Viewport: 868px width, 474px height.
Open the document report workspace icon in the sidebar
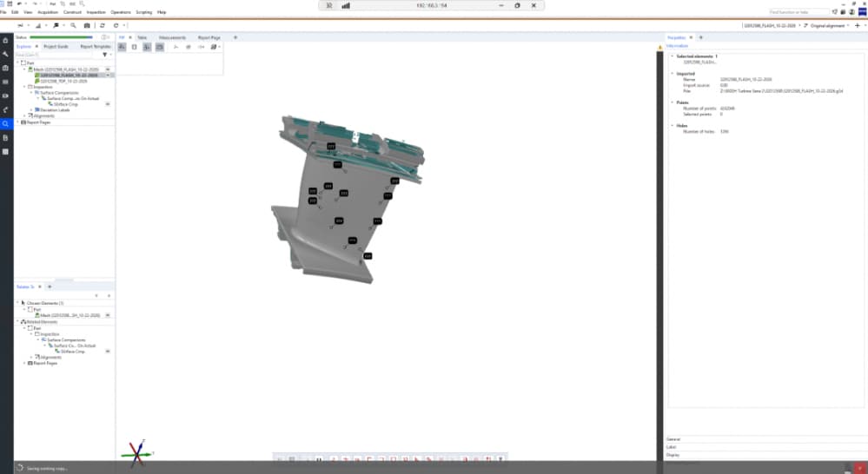coord(5,138)
